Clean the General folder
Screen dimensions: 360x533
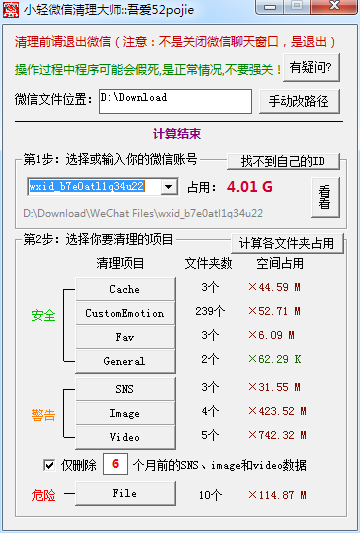click(125, 361)
